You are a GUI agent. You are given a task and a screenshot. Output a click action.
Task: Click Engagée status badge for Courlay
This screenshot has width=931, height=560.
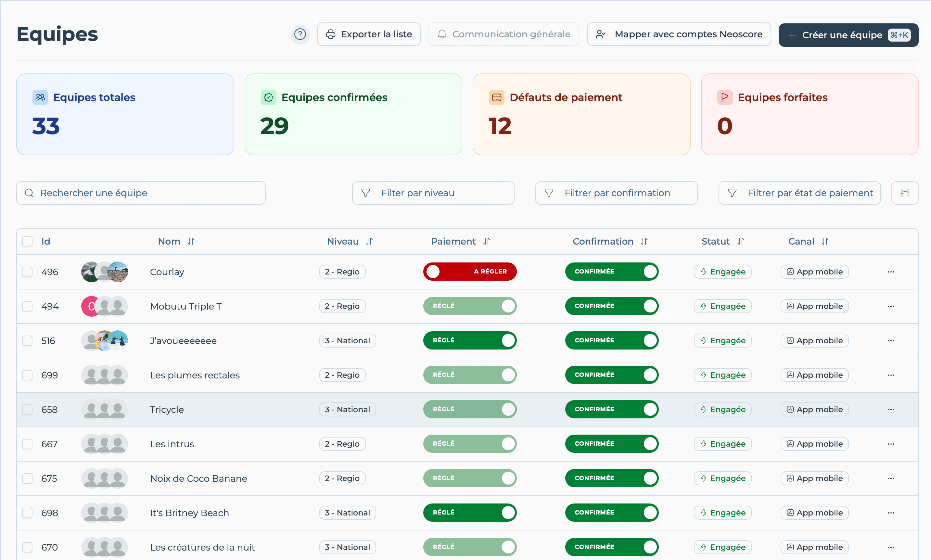point(722,272)
